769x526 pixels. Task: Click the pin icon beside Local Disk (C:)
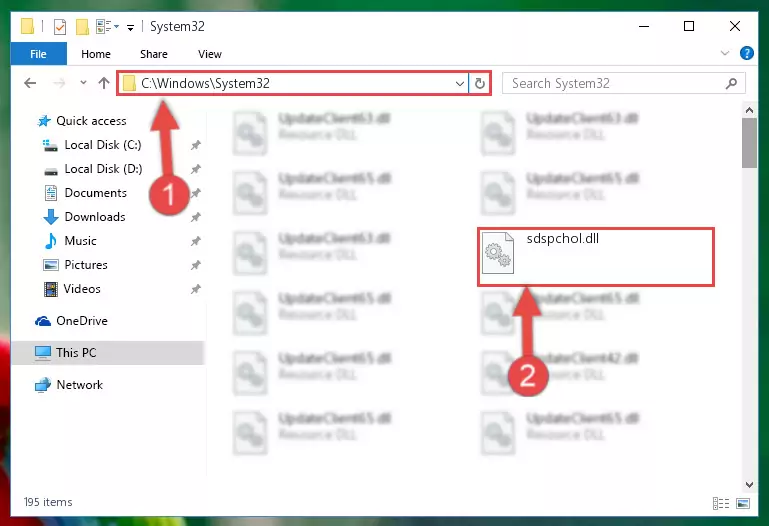click(x=196, y=145)
